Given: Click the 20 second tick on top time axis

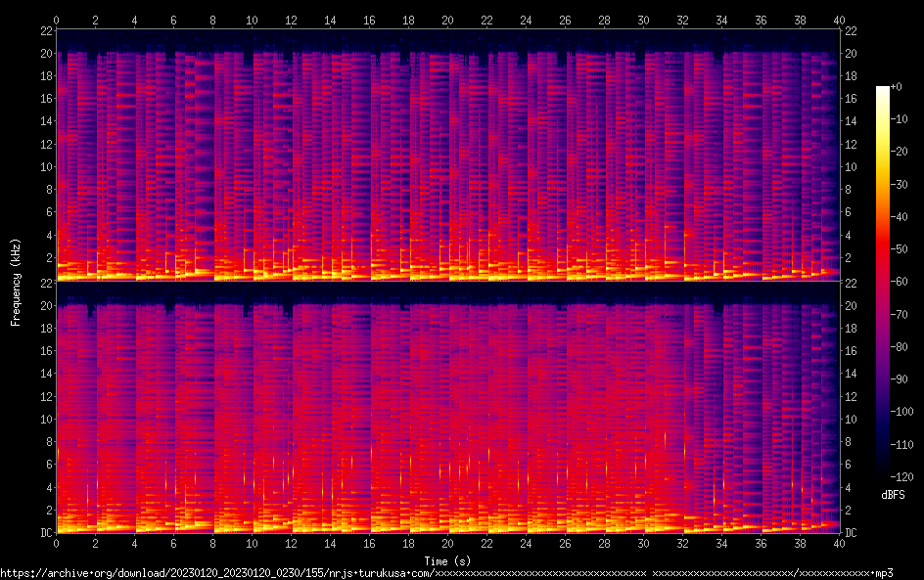Looking at the screenshot, I should coord(447,20).
